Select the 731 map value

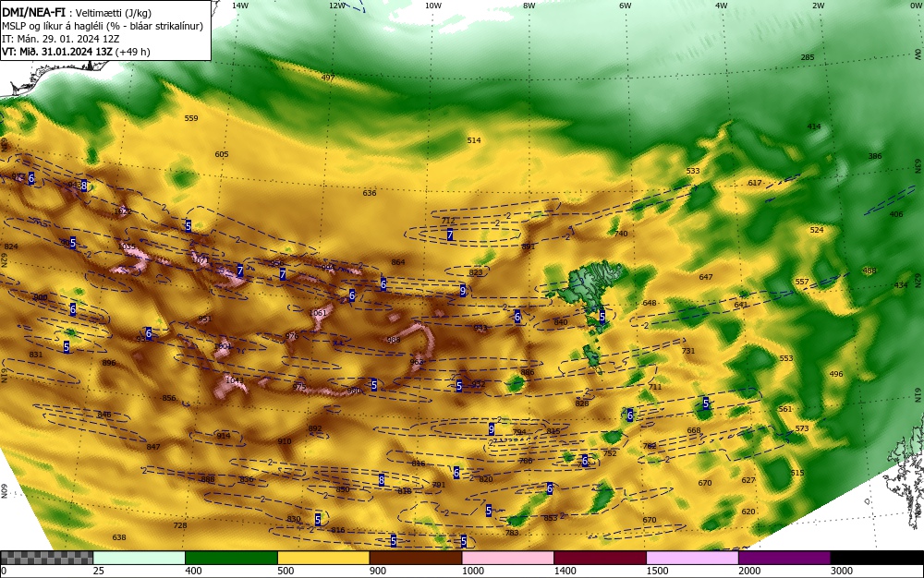(x=688, y=351)
